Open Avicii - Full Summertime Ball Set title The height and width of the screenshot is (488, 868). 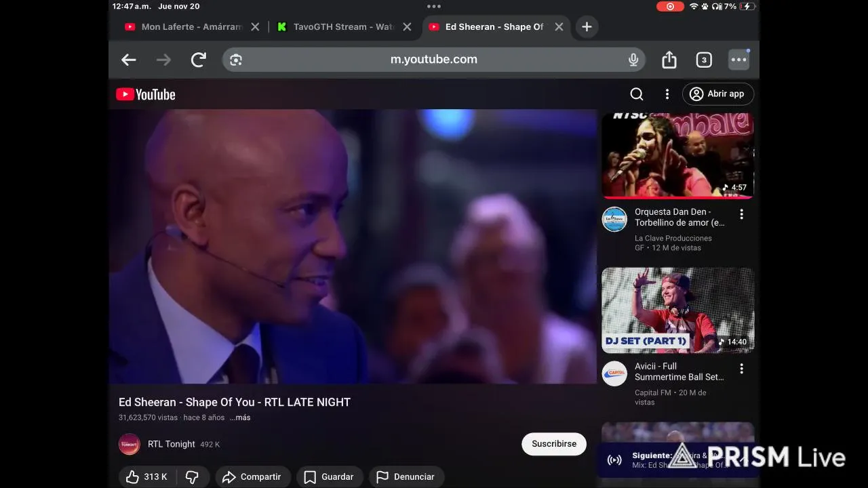click(679, 371)
